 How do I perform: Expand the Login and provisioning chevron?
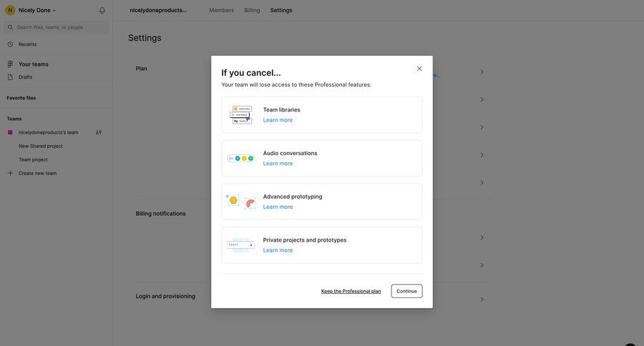coord(482,300)
